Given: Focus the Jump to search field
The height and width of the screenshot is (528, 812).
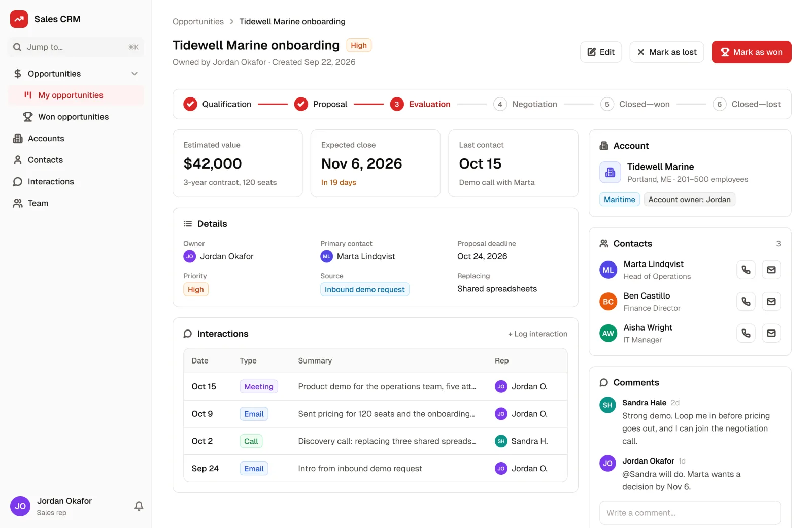Looking at the screenshot, I should click(76, 47).
